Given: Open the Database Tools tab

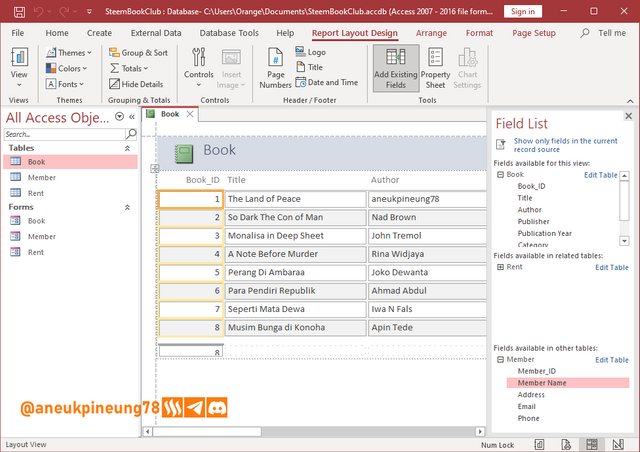Looking at the screenshot, I should pos(229,33).
